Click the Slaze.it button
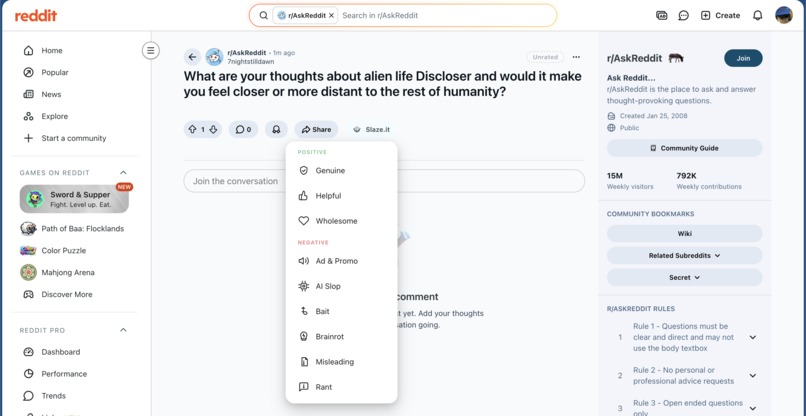 [x=371, y=130]
